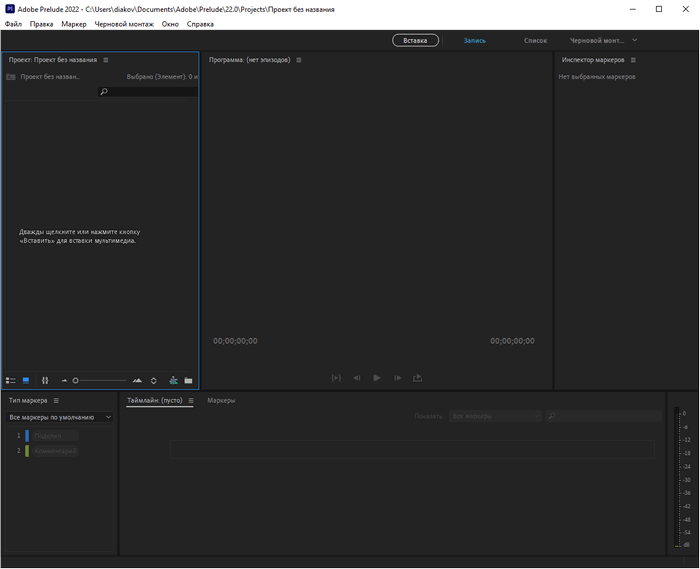700x569 pixels.
Task: Create a new bin with folder icon
Action: click(188, 380)
